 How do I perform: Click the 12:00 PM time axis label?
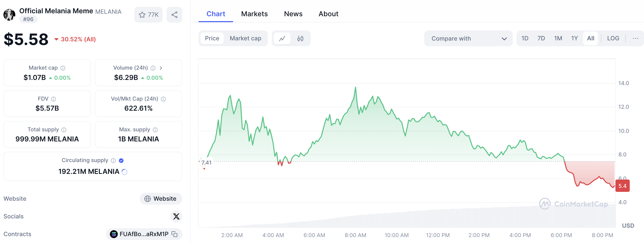pos(438,235)
